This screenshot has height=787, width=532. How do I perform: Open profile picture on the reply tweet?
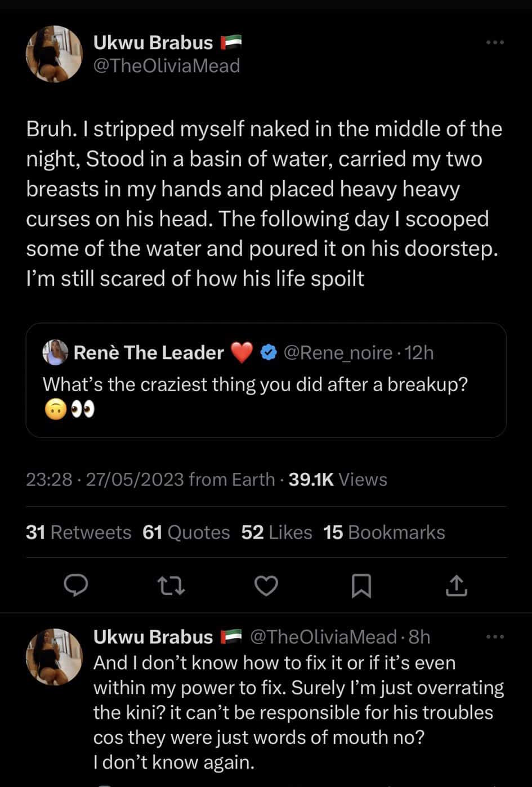[x=55, y=657]
